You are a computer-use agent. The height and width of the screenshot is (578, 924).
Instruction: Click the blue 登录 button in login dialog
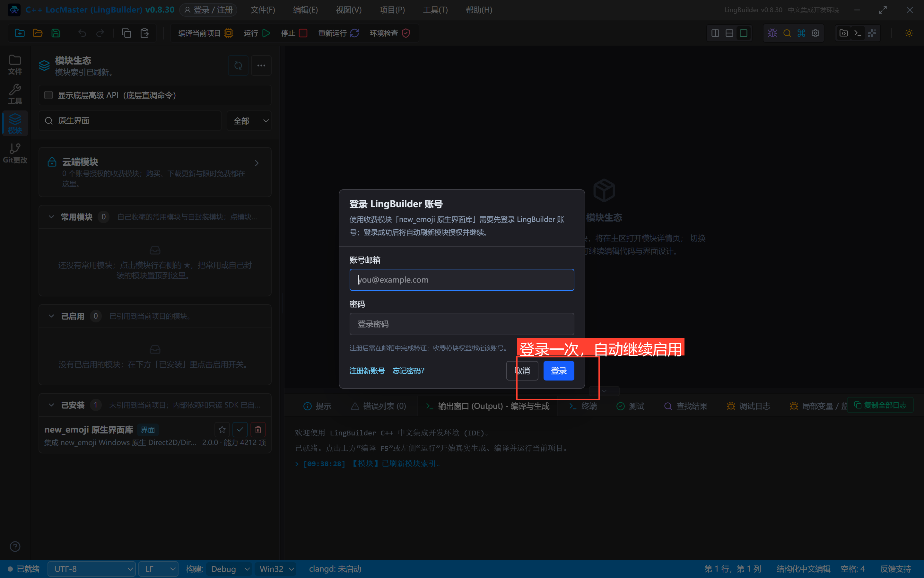click(559, 371)
